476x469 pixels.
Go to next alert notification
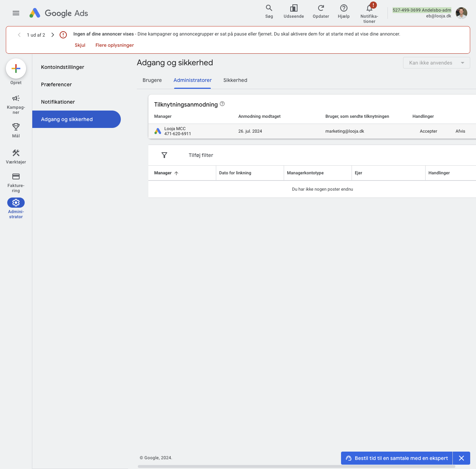[53, 35]
